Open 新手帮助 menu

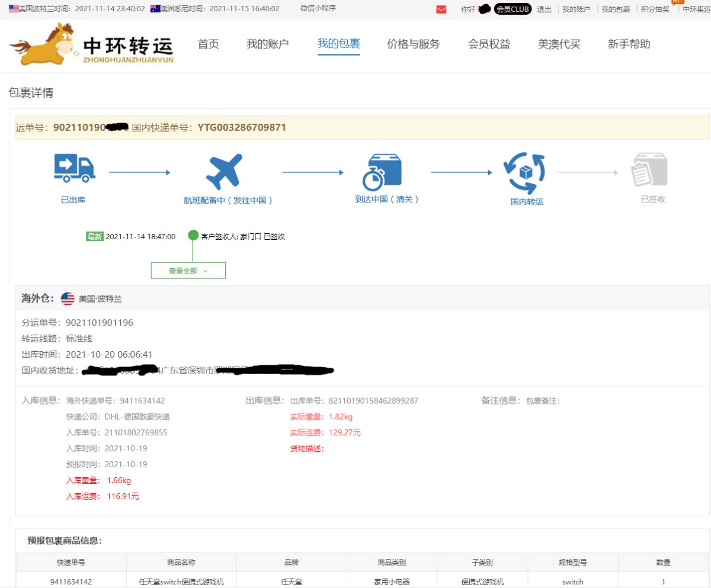629,44
